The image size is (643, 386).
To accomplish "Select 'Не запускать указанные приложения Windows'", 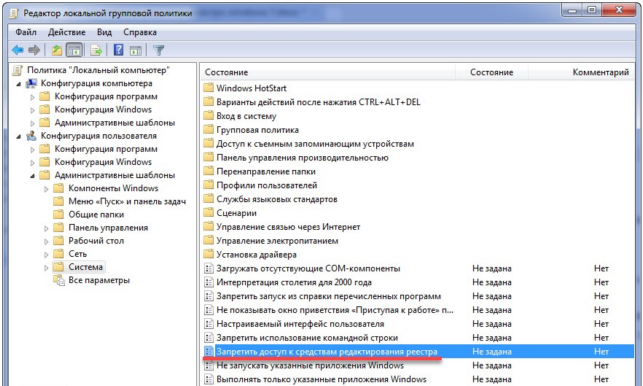I will 310,365.
